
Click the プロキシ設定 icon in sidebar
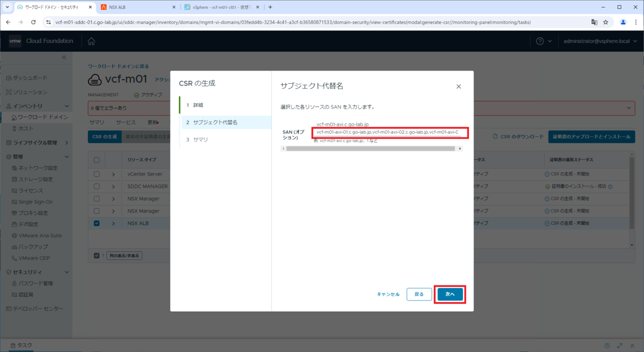(x=14, y=213)
